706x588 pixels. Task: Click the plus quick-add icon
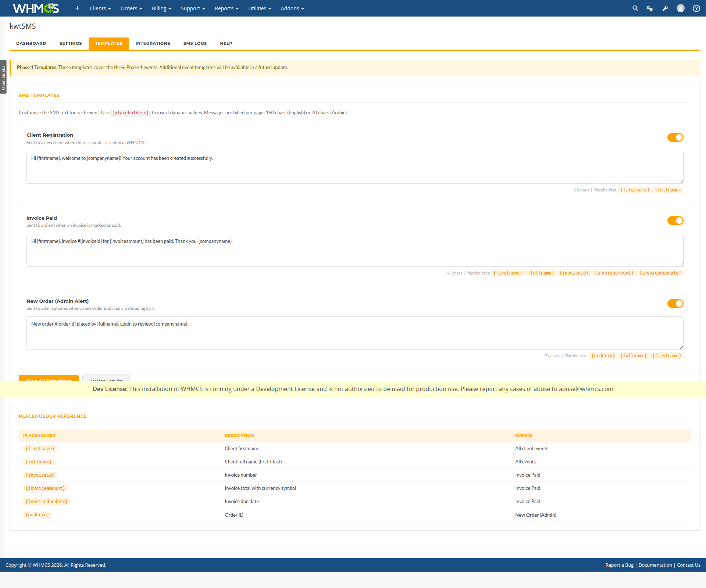pos(77,8)
